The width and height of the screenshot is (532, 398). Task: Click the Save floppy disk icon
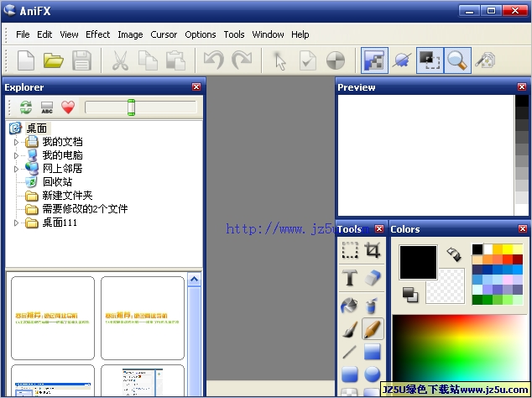click(x=81, y=60)
